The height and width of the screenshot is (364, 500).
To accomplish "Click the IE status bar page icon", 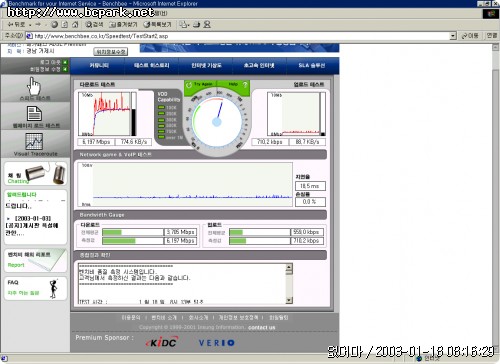I will (x=4, y=359).
